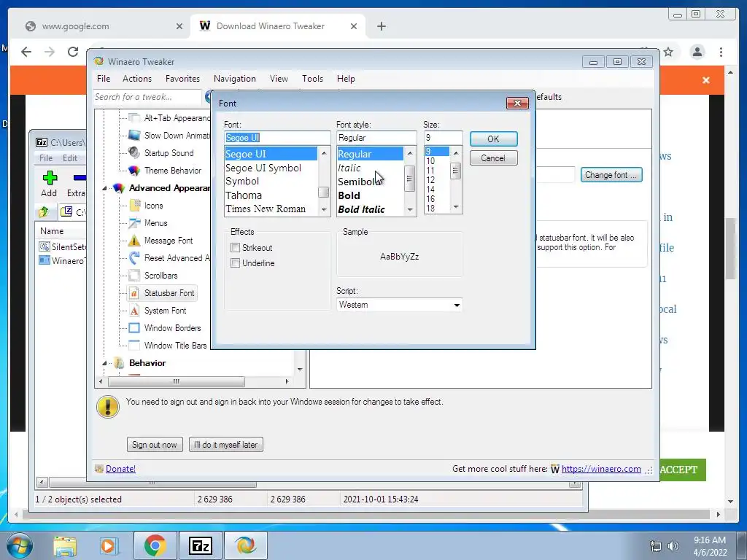Collapse the Advanced Appearance tree node
Screen dimensions: 747x560
(x=104, y=189)
